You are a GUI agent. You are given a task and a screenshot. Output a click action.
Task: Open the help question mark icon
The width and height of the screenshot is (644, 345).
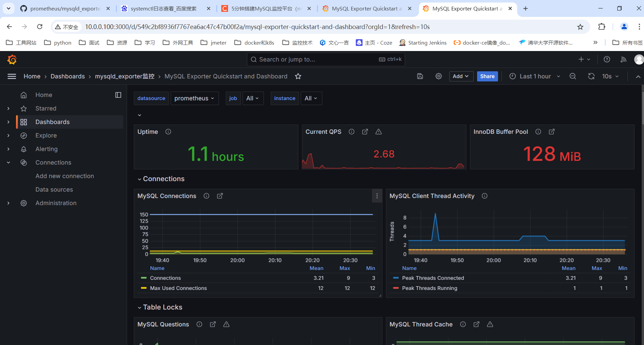point(607,59)
